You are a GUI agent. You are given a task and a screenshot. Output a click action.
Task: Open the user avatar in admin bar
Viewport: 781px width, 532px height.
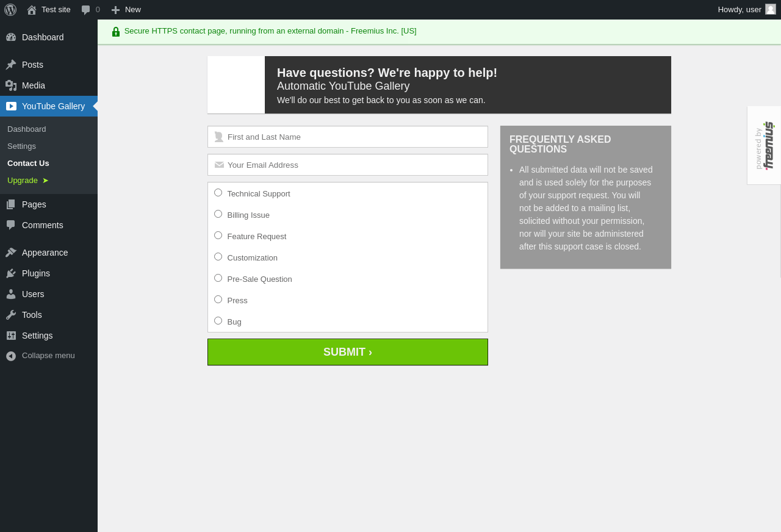pos(771,9)
